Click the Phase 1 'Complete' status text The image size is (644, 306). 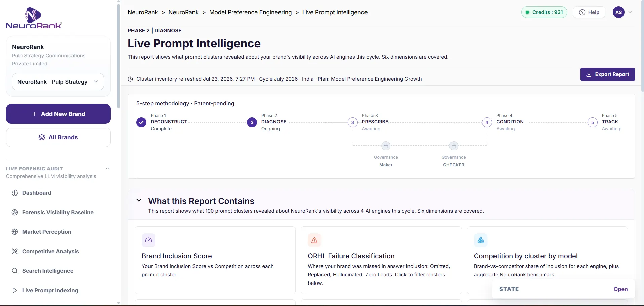point(161,129)
